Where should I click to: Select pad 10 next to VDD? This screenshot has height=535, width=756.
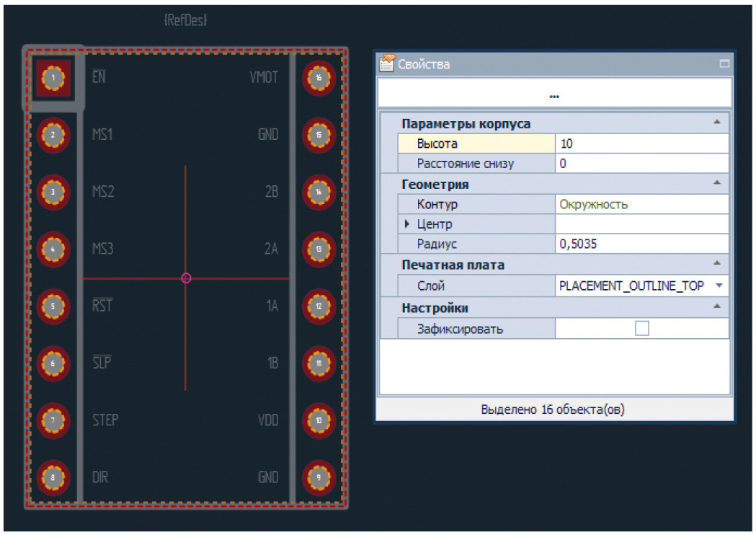(x=319, y=420)
